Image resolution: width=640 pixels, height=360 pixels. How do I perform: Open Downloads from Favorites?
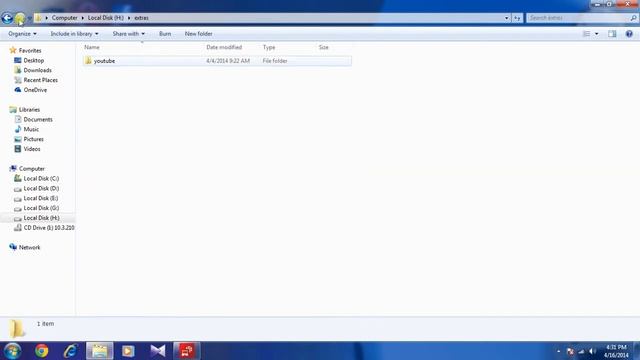pos(38,70)
